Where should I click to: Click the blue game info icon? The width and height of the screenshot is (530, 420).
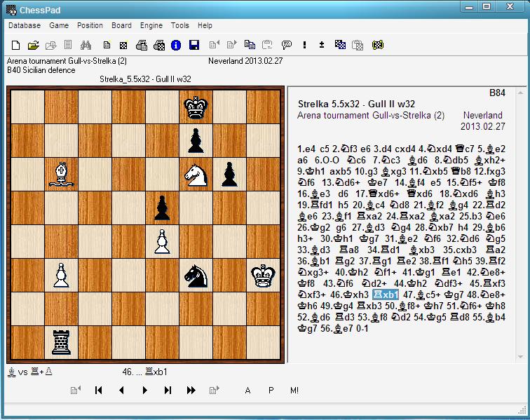point(176,46)
